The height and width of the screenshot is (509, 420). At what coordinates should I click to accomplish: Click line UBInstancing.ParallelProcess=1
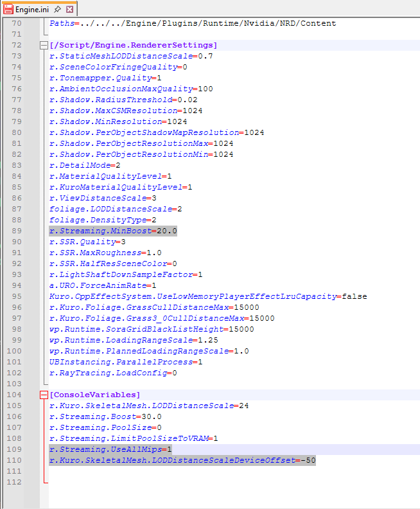coord(126,362)
